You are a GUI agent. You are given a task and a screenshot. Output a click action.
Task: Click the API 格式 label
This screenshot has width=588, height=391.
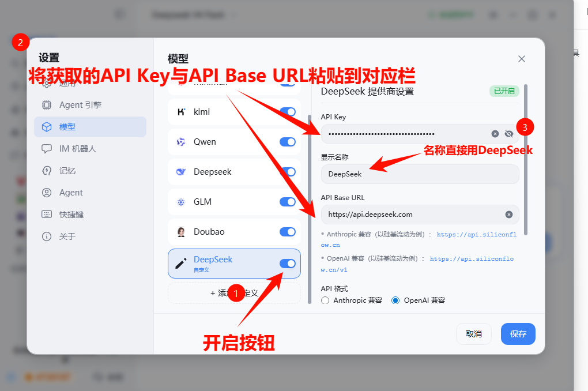334,288
